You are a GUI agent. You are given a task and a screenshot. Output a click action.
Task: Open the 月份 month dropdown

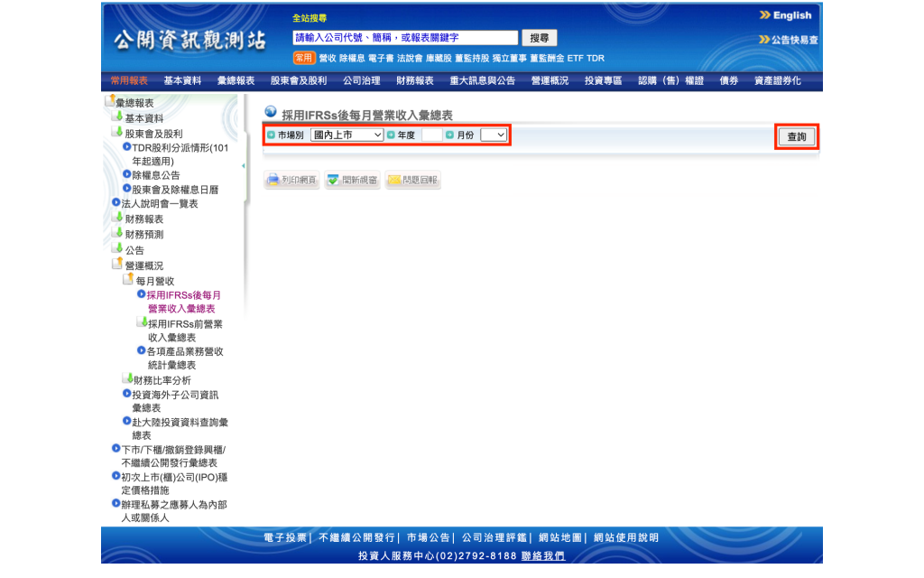point(494,135)
